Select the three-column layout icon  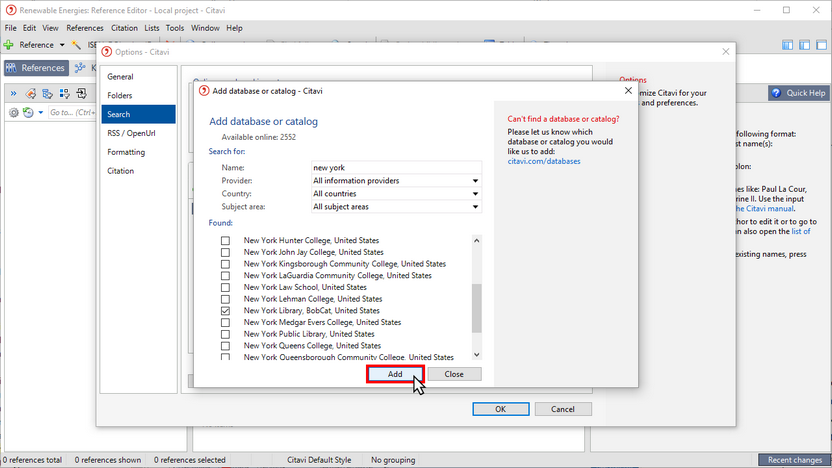(787, 45)
